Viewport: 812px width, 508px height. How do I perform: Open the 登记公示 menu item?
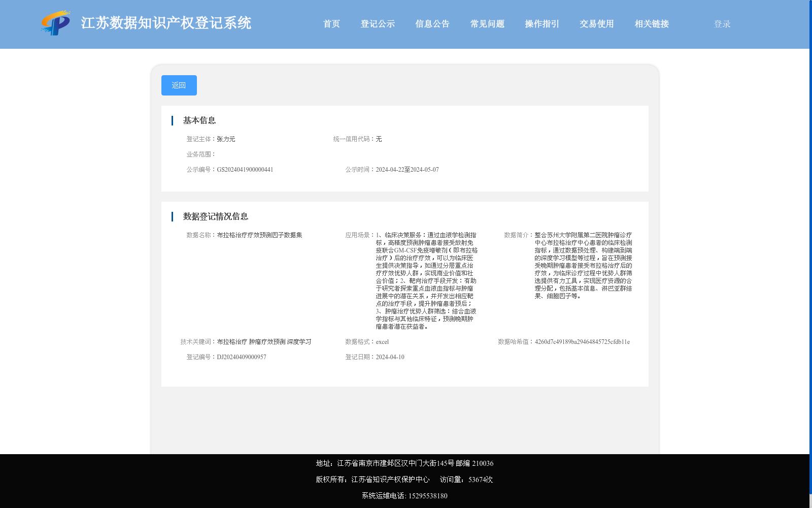378,24
